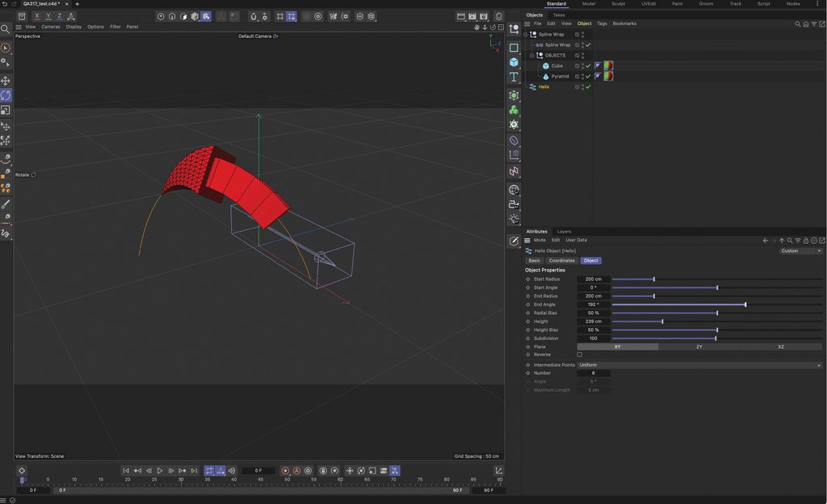This screenshot has width=827, height=504.
Task: Open the Custom dropdown in Attributes panel
Action: (x=799, y=250)
